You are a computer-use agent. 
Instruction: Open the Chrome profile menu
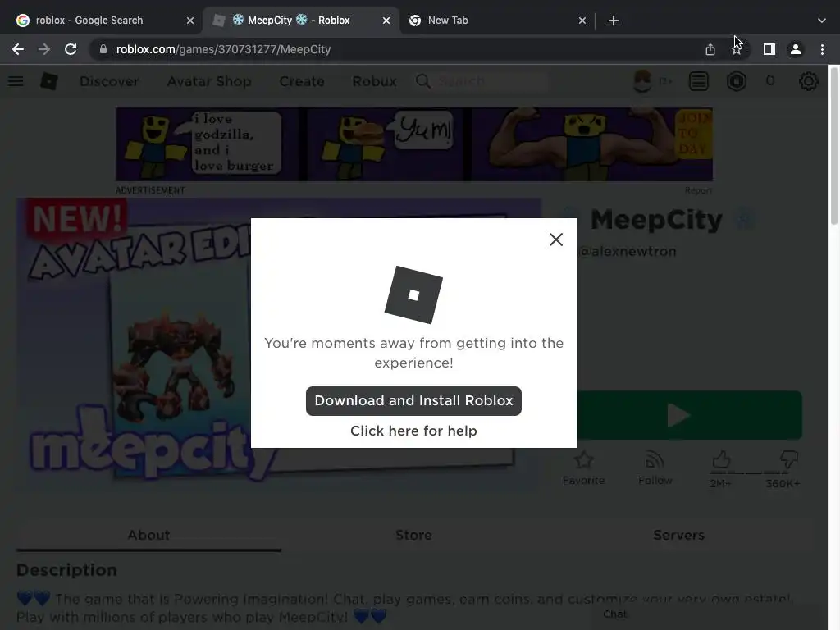click(796, 49)
